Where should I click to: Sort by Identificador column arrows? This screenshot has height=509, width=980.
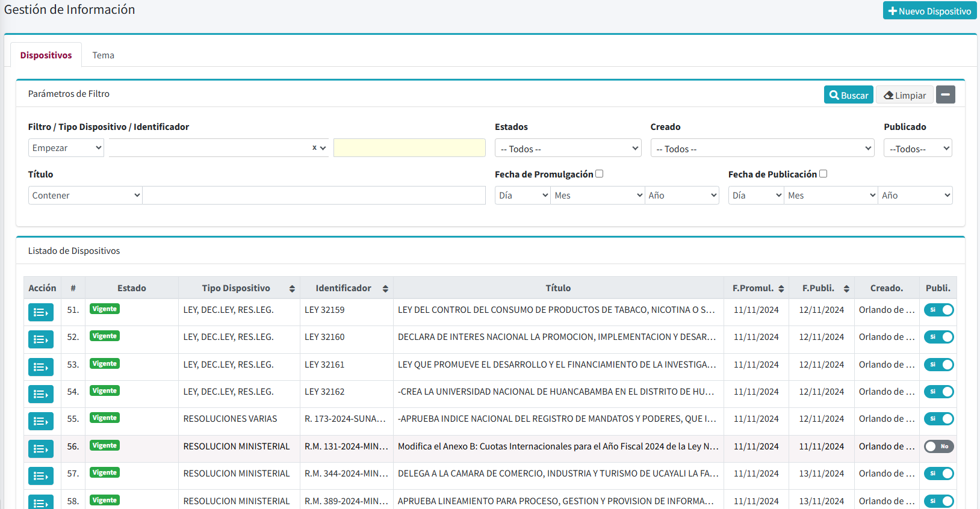tap(385, 289)
